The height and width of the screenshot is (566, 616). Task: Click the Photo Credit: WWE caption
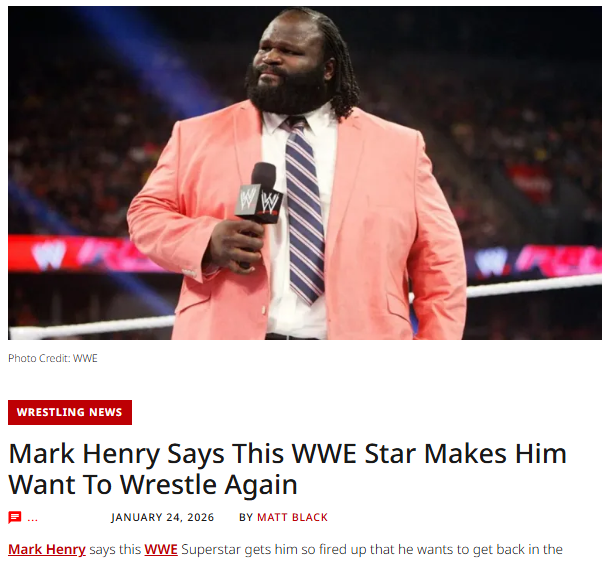click(x=53, y=358)
